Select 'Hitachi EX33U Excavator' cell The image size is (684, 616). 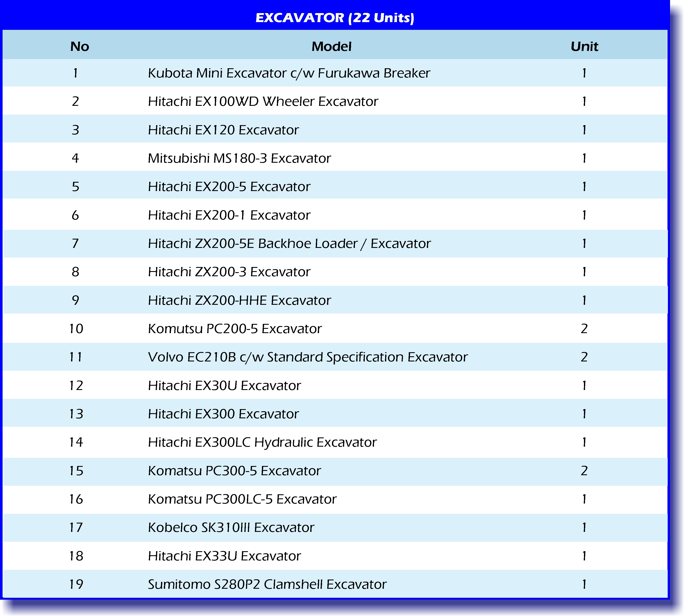pyautogui.click(x=225, y=556)
